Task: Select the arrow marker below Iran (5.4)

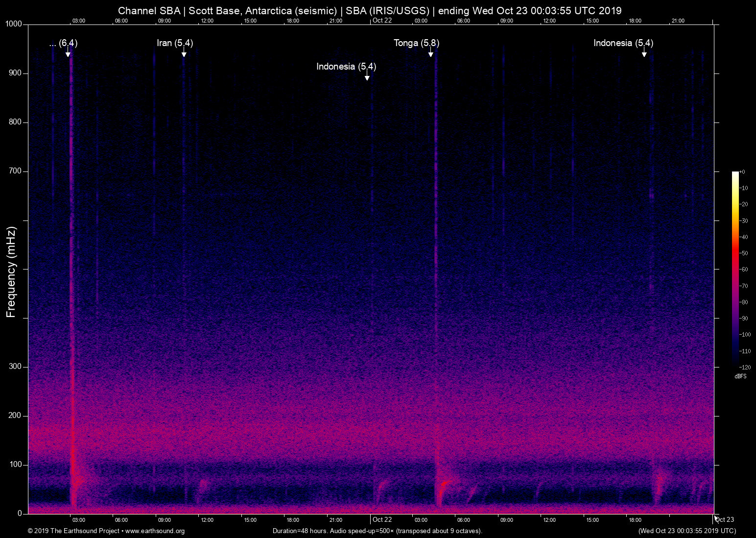Action: 184,54
